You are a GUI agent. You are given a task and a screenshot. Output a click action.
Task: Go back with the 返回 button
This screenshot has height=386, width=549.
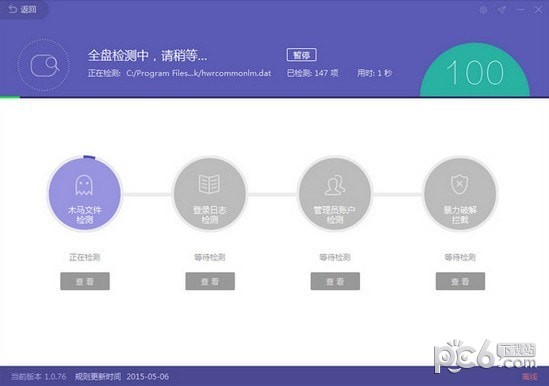(x=23, y=9)
